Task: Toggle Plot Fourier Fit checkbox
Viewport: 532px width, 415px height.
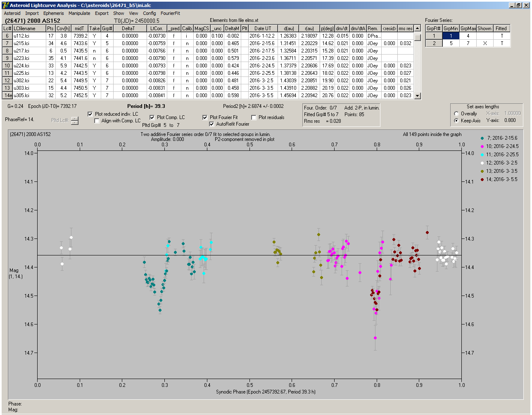Action: pos(205,117)
